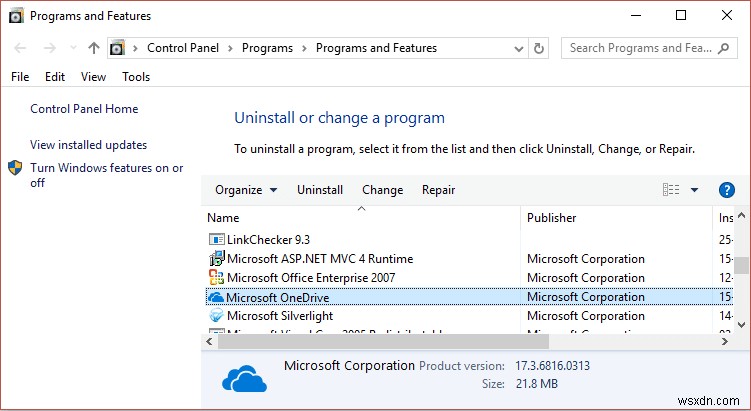Click the LinkChecker program icon
The height and width of the screenshot is (411, 751).
click(216, 240)
